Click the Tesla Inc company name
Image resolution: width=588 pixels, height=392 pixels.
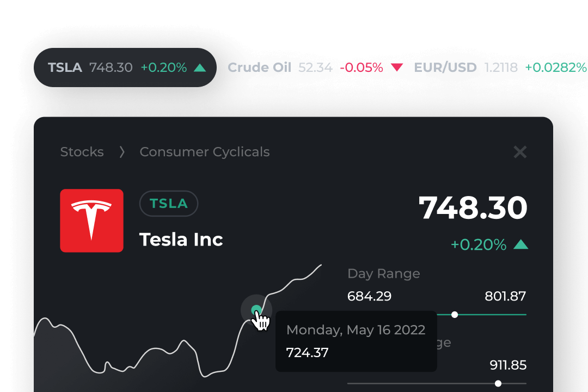(181, 240)
